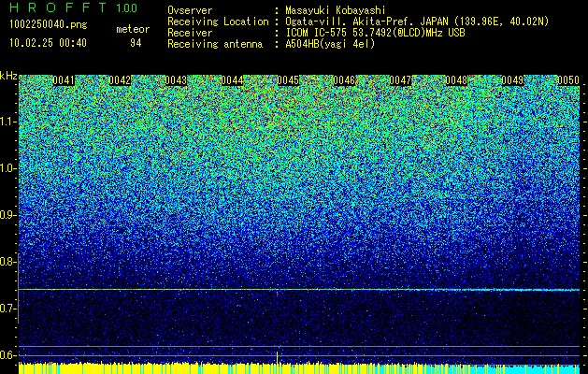Viewport: 588px width, 374px height.
Task: Click the 0044 time marker
Action: pyautogui.click(x=232, y=80)
